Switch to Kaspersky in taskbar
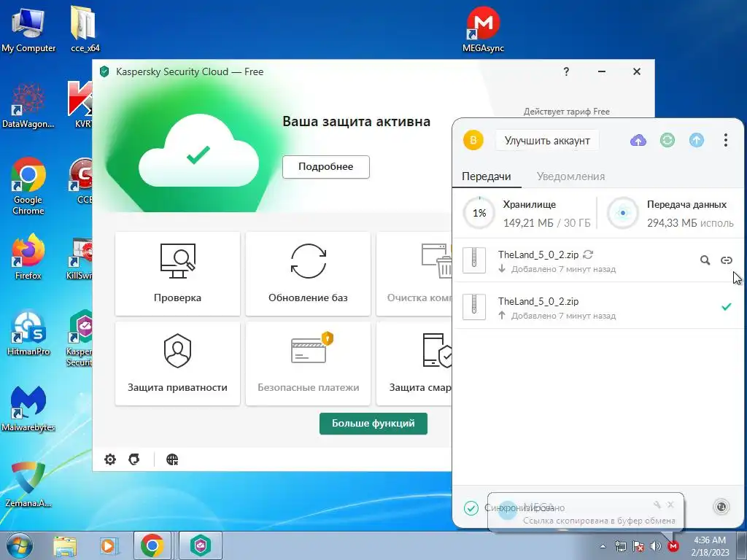This screenshot has height=560, width=747. [x=201, y=545]
